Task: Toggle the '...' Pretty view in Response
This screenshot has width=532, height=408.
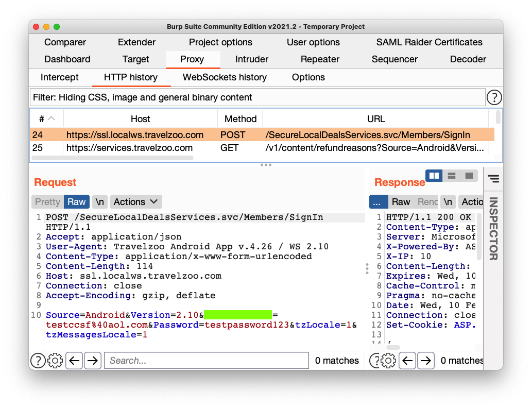Action: click(x=379, y=201)
